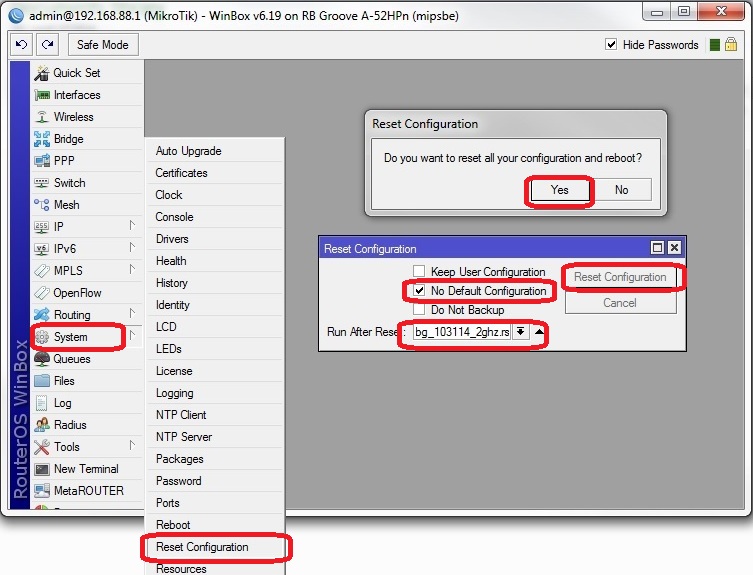Enable Keep User Configuration checkbox
753x575 pixels.
pyautogui.click(x=419, y=272)
